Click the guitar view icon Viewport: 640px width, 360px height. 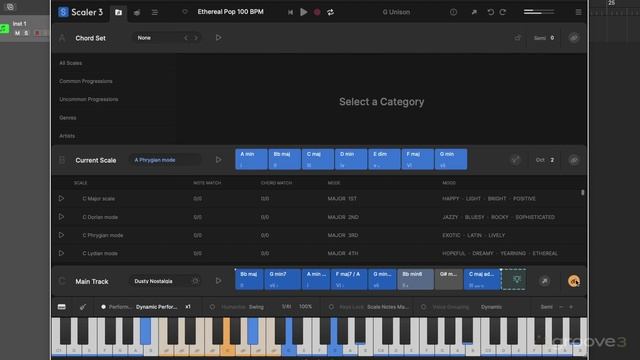coord(83,307)
